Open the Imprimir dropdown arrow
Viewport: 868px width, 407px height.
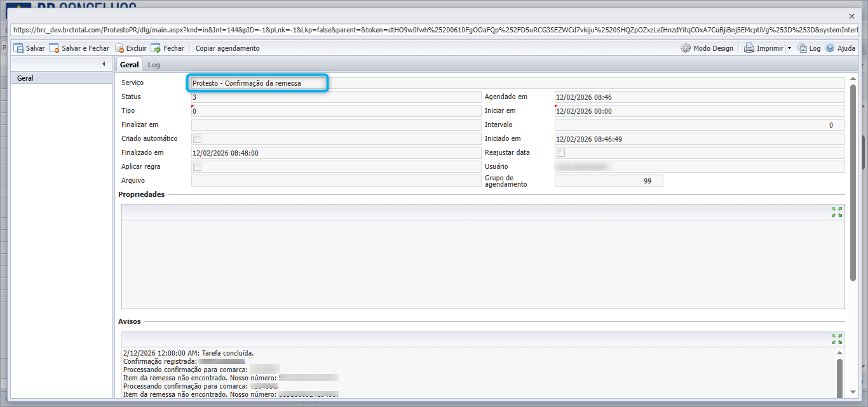pos(789,48)
